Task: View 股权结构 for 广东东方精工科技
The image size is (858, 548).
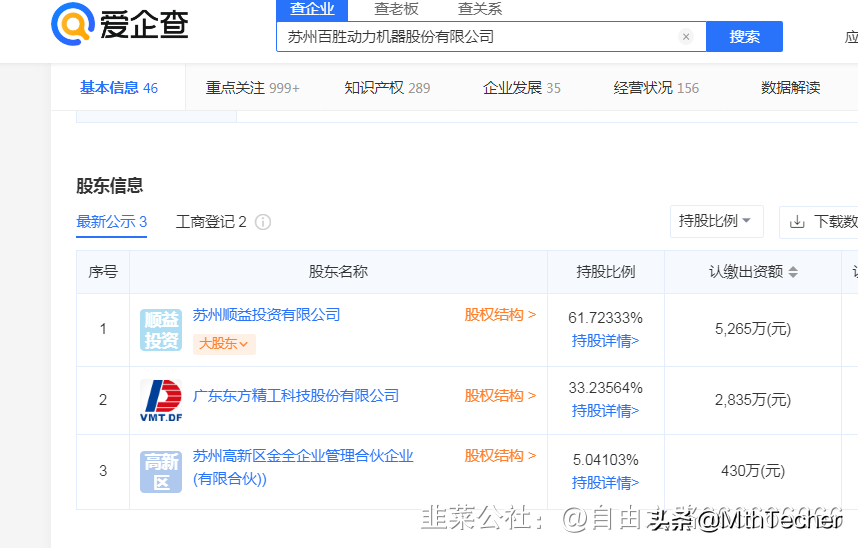Action: click(x=500, y=396)
